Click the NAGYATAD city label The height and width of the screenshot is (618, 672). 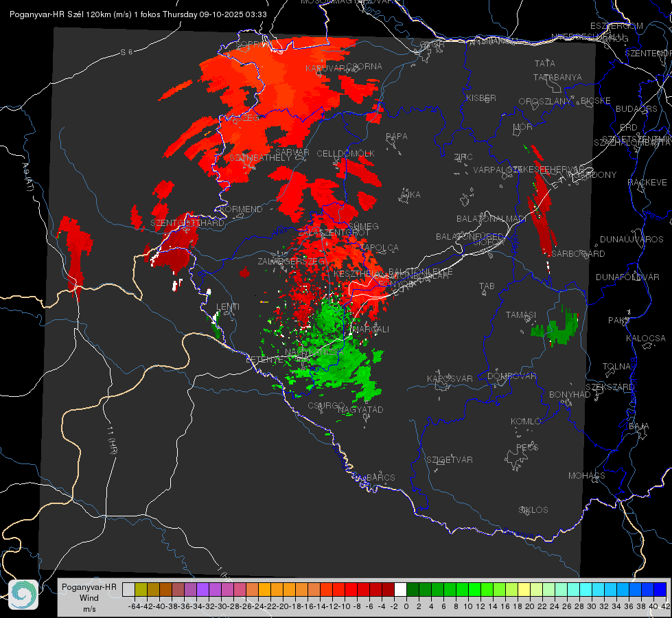(360, 409)
